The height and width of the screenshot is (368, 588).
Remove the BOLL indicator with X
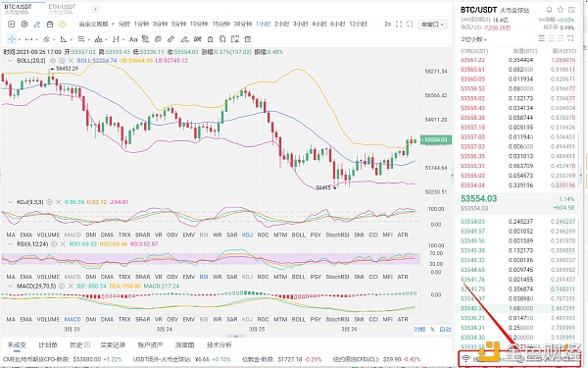click(x=71, y=61)
